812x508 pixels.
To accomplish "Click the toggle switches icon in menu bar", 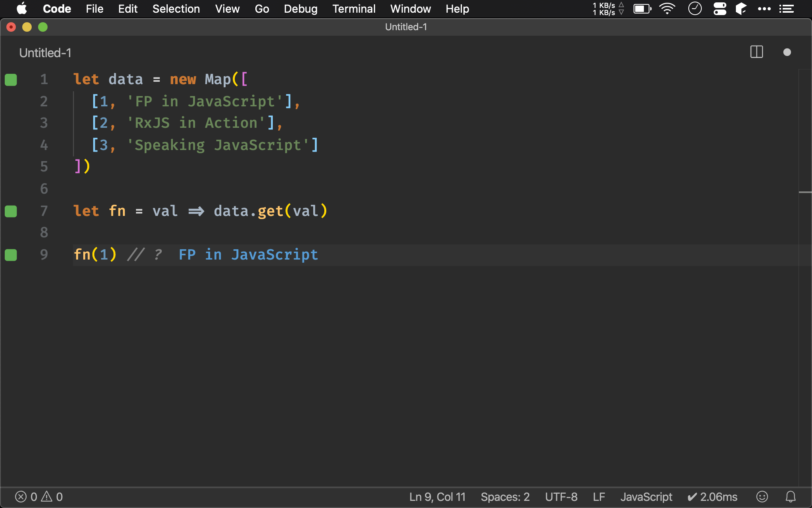I will tap(720, 9).
